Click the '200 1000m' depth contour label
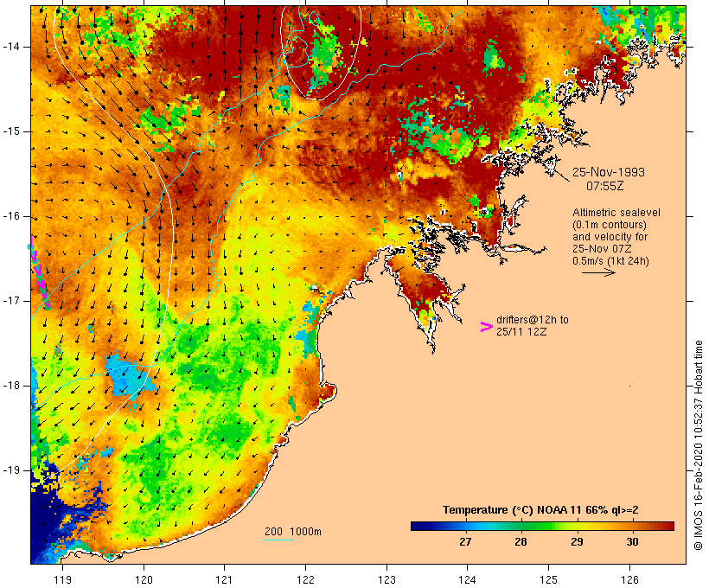This screenshot has height=588, width=709. coord(293,532)
